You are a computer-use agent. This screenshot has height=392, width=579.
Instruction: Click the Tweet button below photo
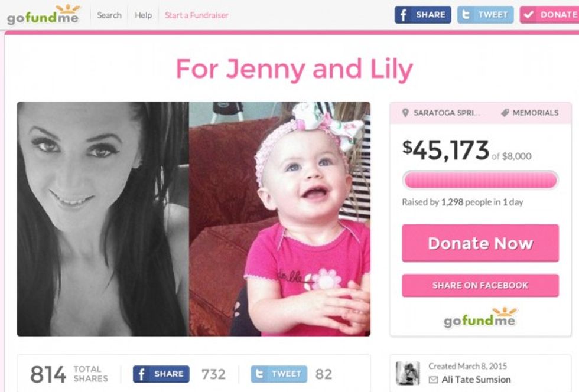pos(279,374)
